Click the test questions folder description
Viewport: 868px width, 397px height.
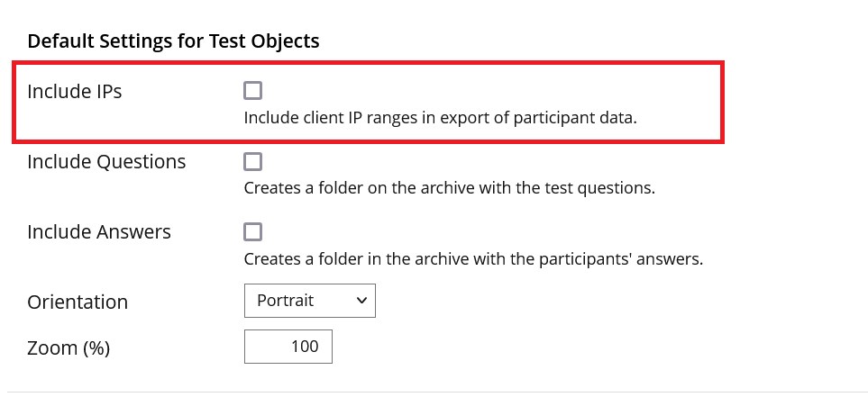[449, 189]
